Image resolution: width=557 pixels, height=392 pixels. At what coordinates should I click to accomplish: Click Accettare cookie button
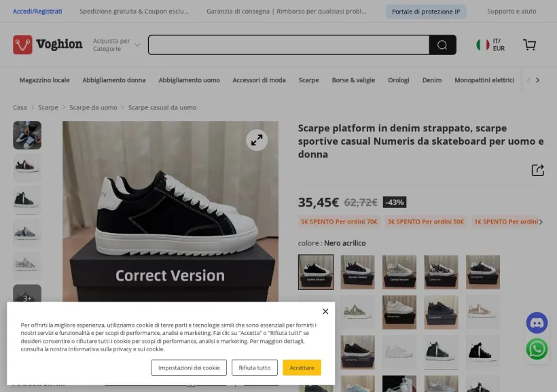pyautogui.click(x=302, y=368)
